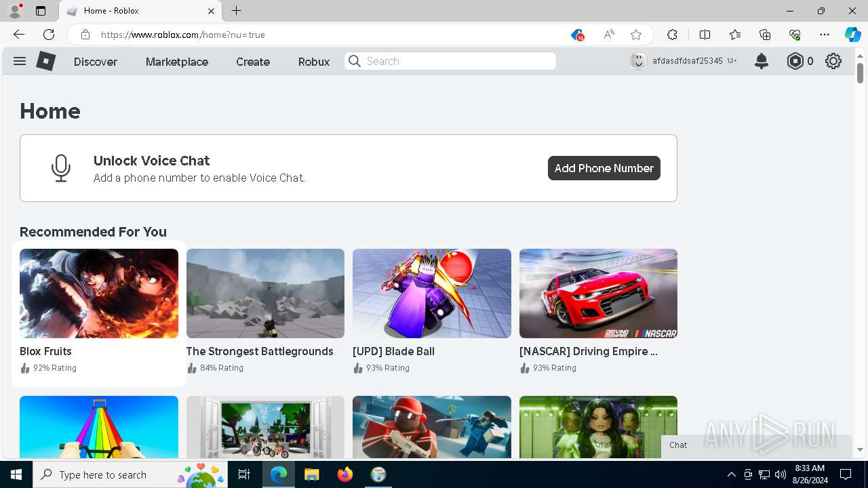
Task: Click the bicycle window game thumbnail
Action: coord(265,427)
